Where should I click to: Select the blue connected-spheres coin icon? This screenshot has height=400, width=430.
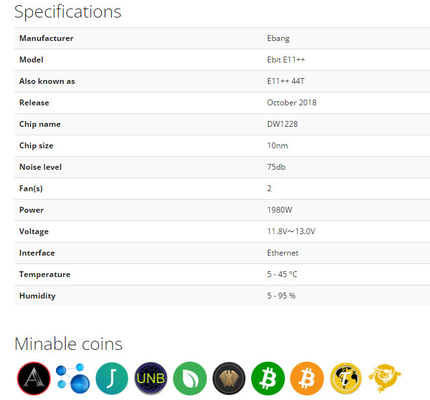pyautogui.click(x=73, y=378)
